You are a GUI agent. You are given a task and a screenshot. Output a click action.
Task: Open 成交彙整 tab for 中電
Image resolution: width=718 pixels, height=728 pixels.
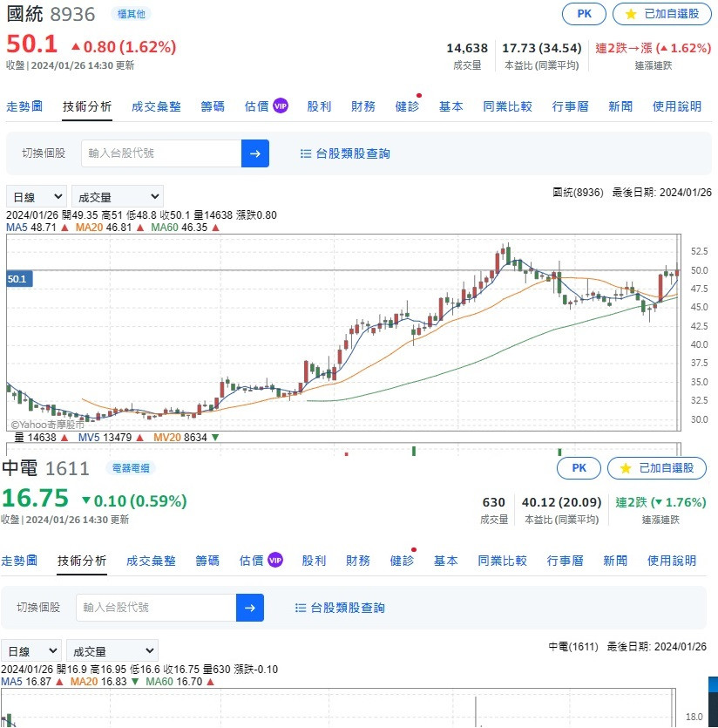click(151, 561)
